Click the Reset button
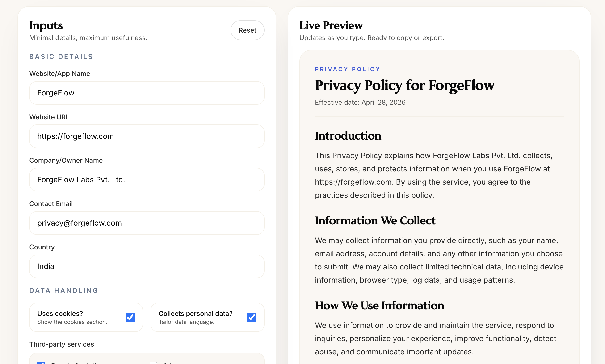The image size is (605, 364). point(247,30)
